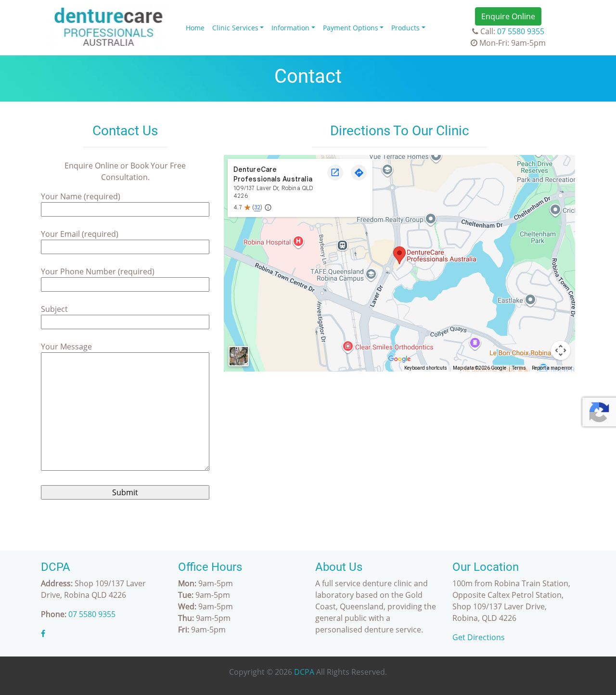Select the Eastlake map marker

(530, 300)
